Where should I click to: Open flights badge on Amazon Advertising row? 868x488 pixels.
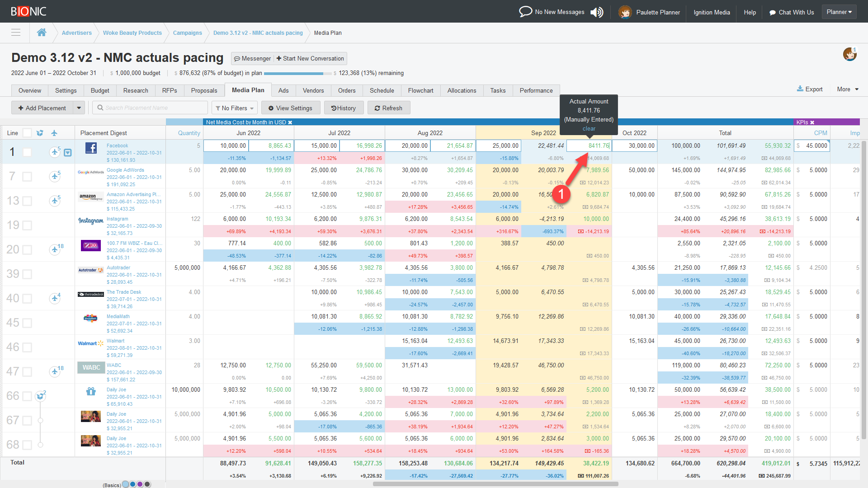click(55, 200)
